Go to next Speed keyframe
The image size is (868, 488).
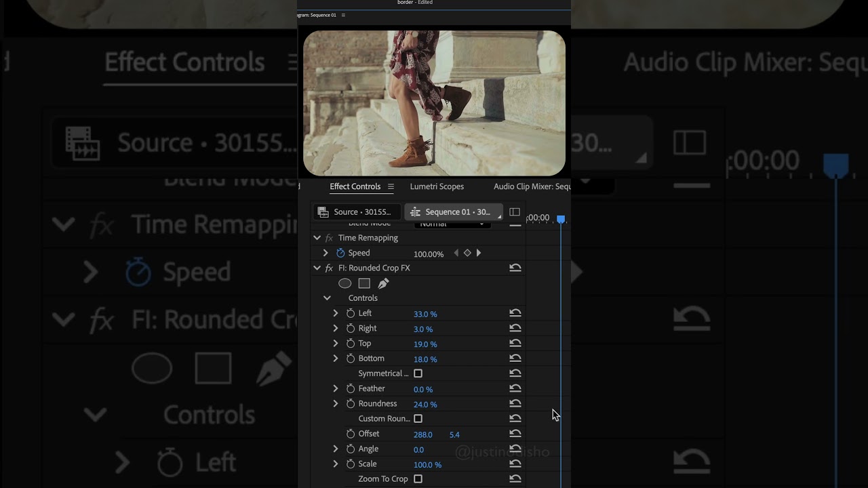tap(479, 253)
